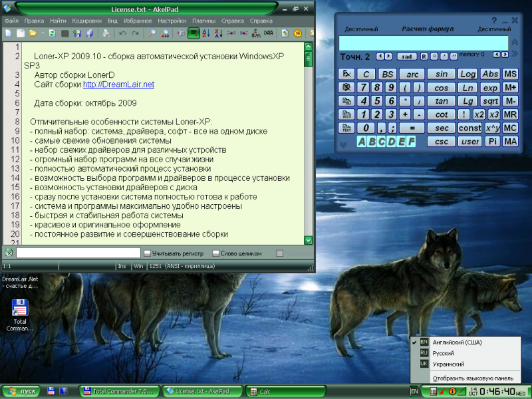The image size is (532, 399).
Task: Click the print icon in AkelPad toolbar
Action: (106, 33)
